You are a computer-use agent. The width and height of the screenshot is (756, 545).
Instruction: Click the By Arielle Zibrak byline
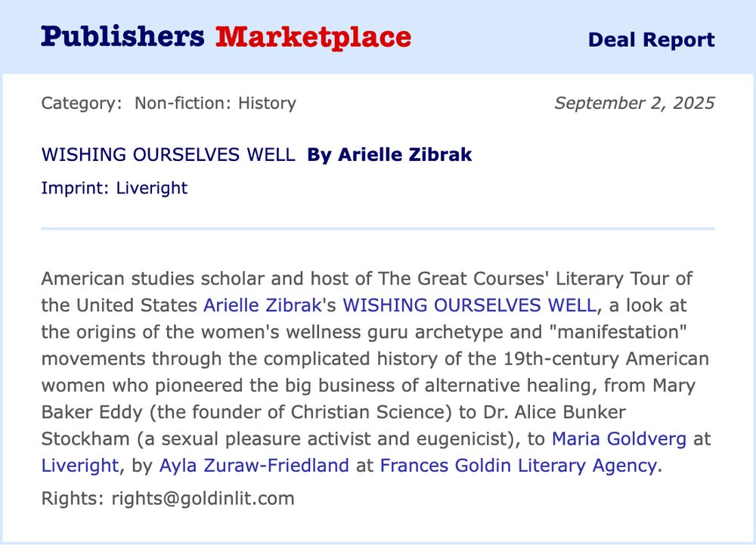tap(389, 155)
